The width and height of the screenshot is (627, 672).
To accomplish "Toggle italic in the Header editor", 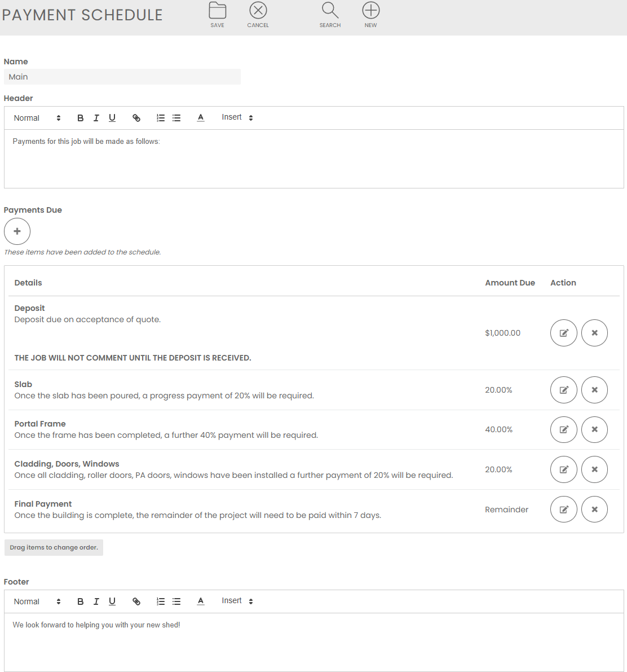I will point(96,118).
